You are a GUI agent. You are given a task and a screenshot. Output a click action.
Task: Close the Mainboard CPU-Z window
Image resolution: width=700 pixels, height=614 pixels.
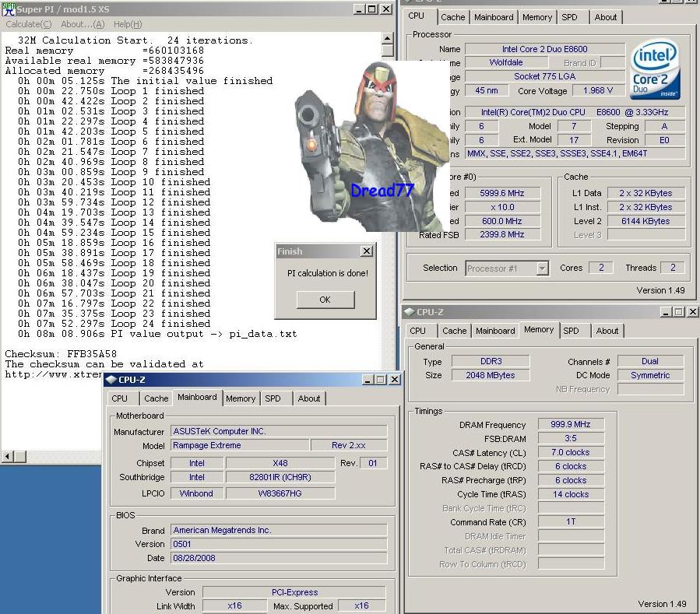[395, 380]
